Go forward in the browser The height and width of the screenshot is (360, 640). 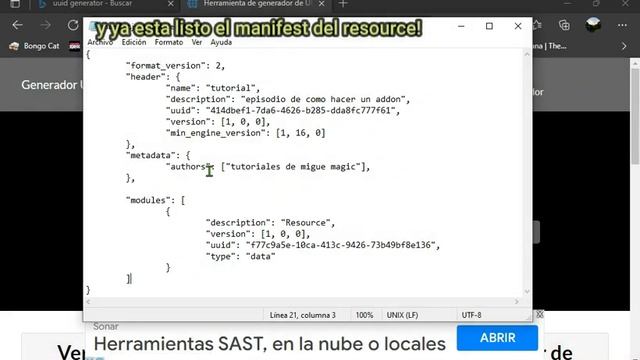[45, 25]
